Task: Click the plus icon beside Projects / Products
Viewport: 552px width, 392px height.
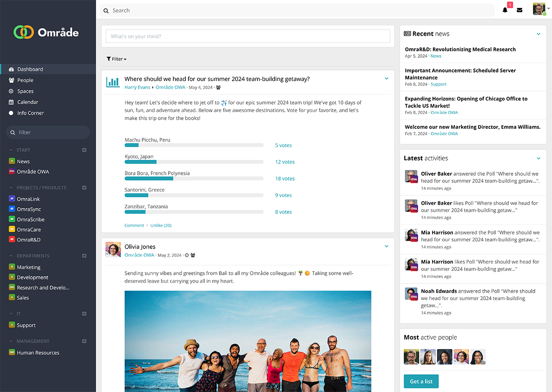Action: tap(85, 188)
